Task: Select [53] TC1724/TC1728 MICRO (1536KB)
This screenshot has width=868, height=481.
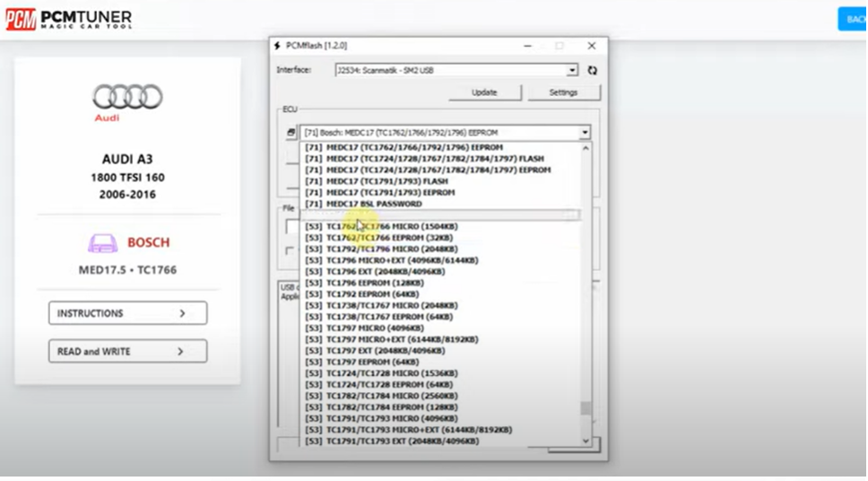Action: pyautogui.click(x=440, y=373)
